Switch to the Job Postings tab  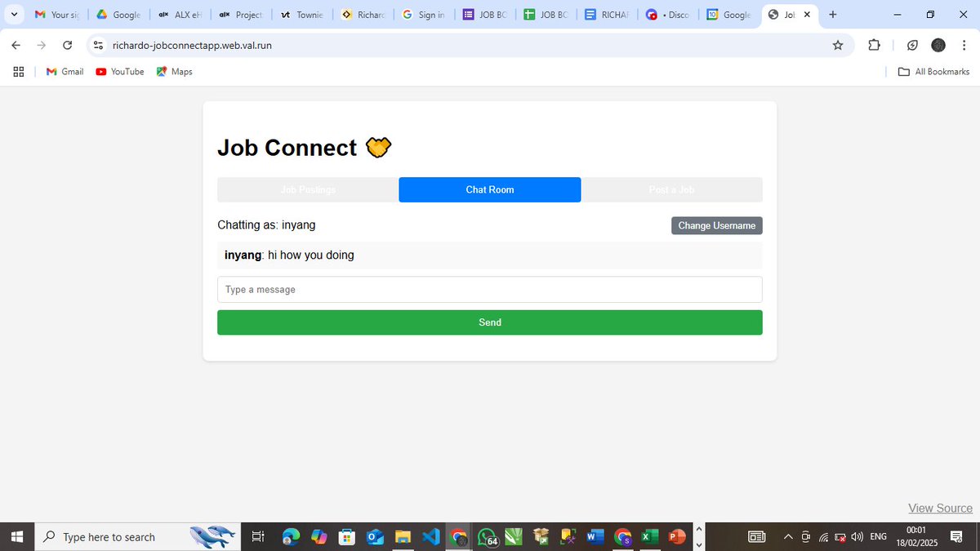308,189
